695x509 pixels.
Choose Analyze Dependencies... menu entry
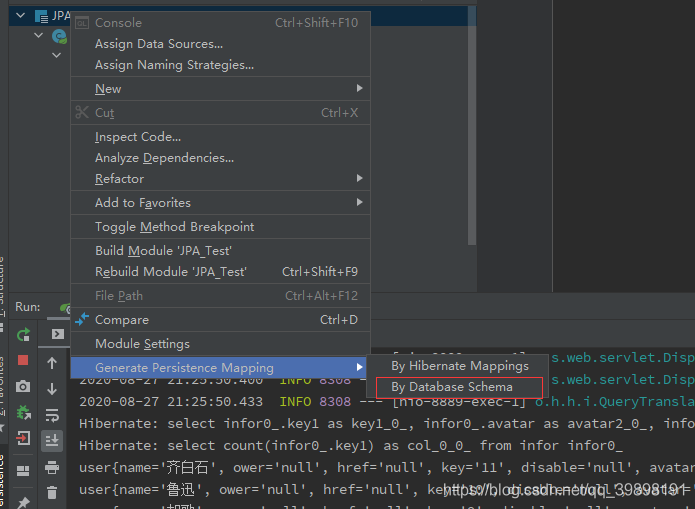click(x=221, y=158)
